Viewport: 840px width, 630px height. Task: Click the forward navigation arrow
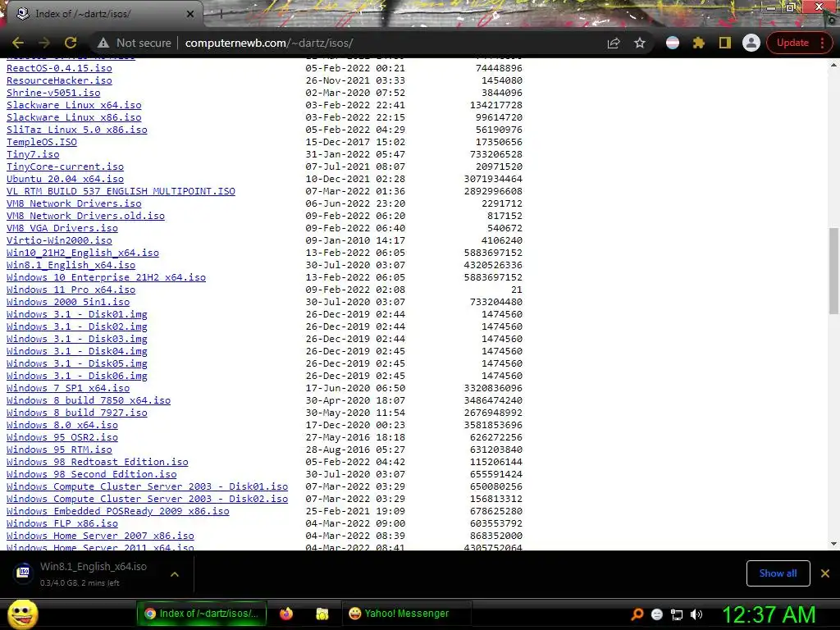tap(44, 43)
